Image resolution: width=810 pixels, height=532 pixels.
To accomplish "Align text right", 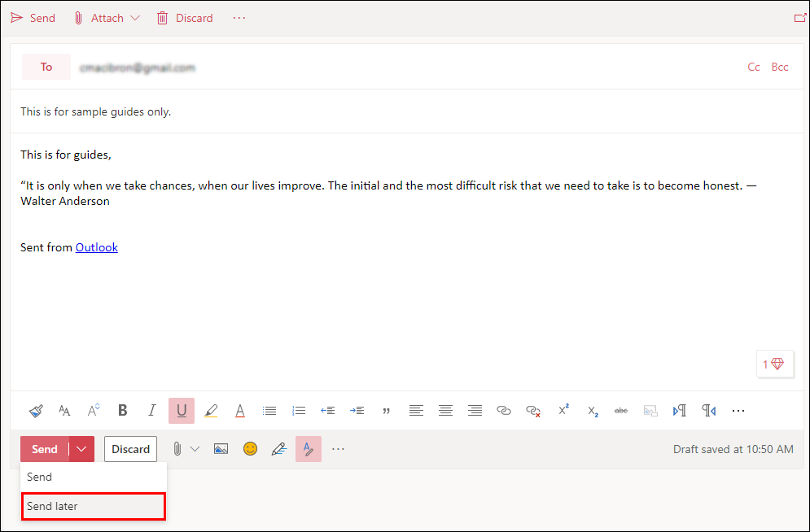I will coord(475,411).
